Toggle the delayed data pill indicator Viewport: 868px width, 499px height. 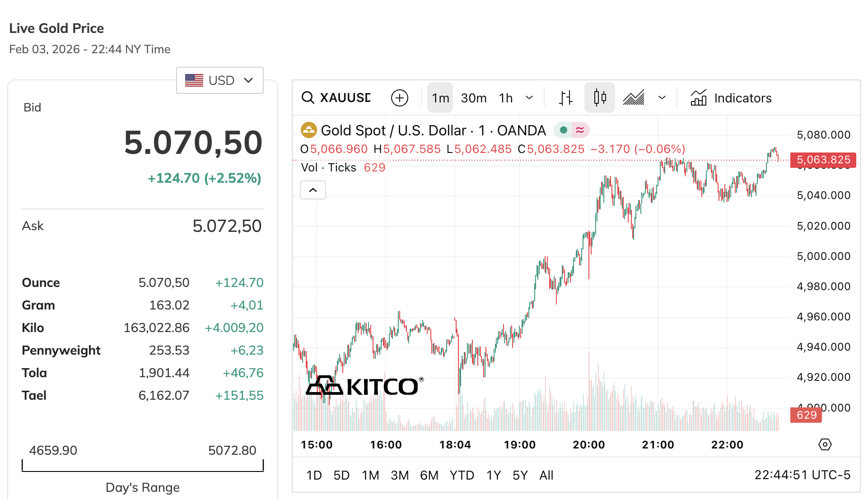[581, 130]
